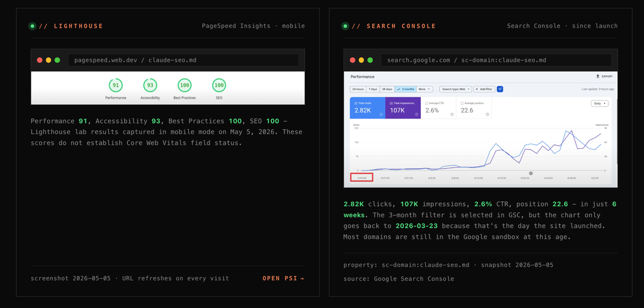This screenshot has width=644, height=308.
Task: Click 'source: Google Search Console' line
Action: (398, 279)
